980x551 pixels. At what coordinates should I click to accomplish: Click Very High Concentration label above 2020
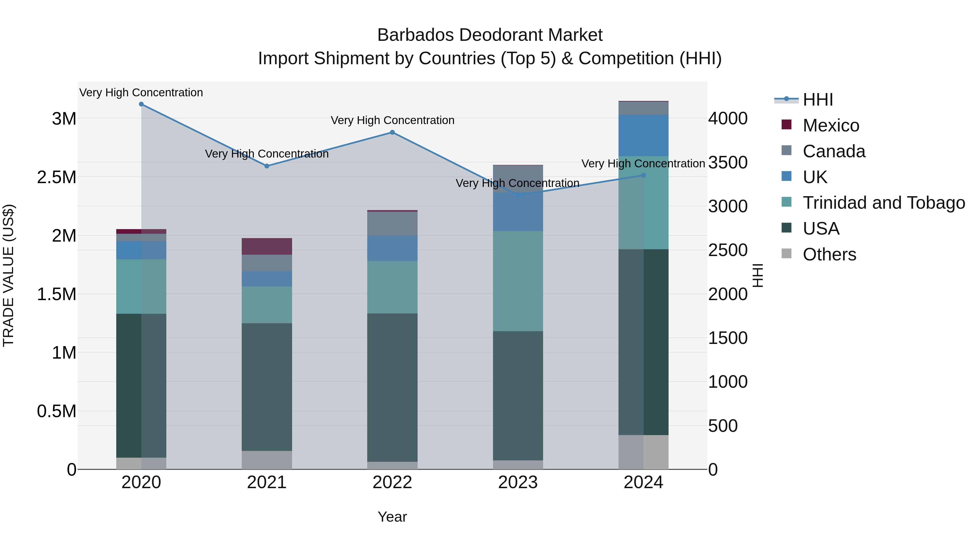click(x=141, y=93)
